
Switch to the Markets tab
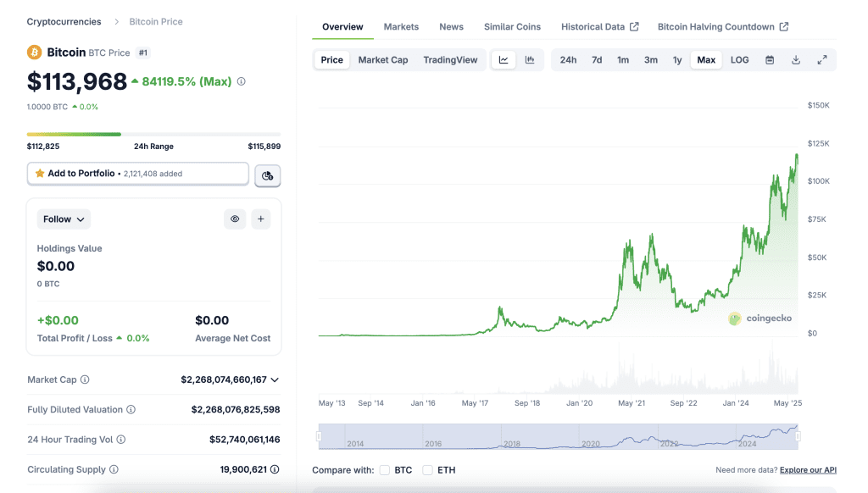401,26
